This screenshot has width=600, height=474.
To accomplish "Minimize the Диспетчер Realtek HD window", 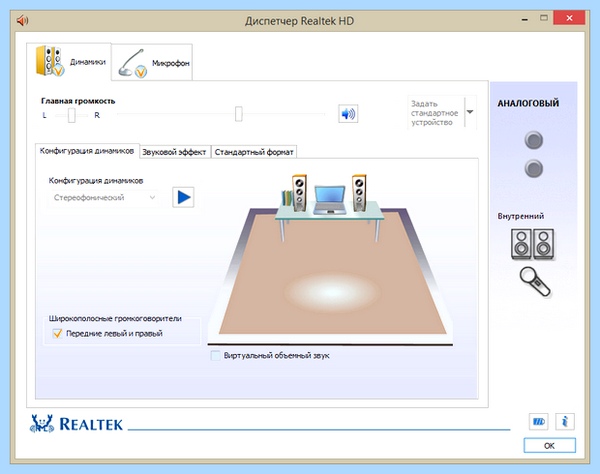I will pos(525,19).
